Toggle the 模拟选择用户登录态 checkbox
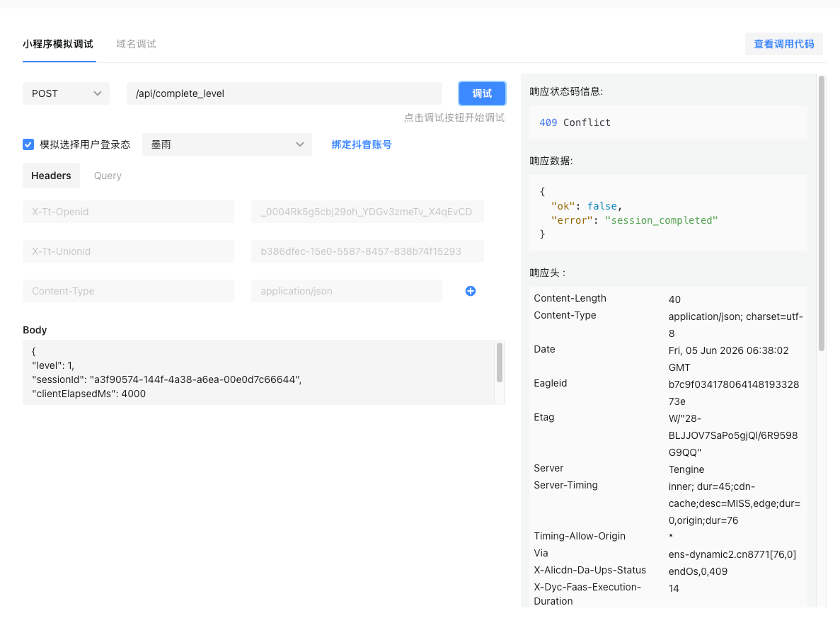 coord(28,144)
